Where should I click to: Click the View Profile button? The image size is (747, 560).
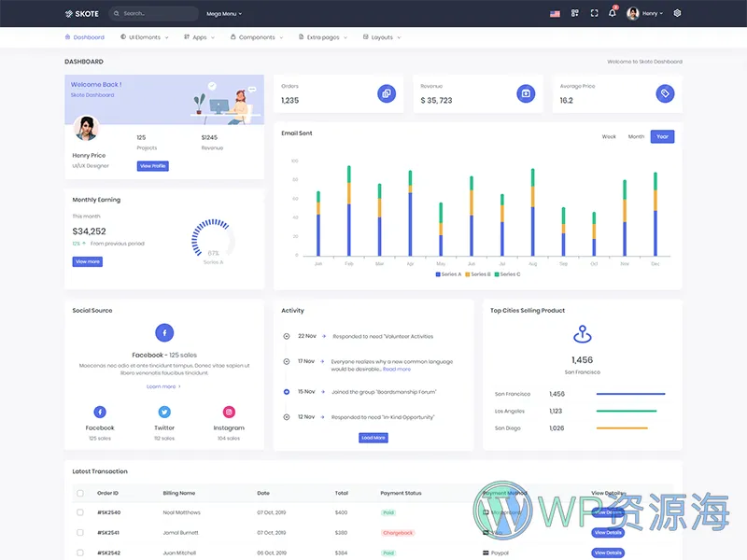pos(153,166)
